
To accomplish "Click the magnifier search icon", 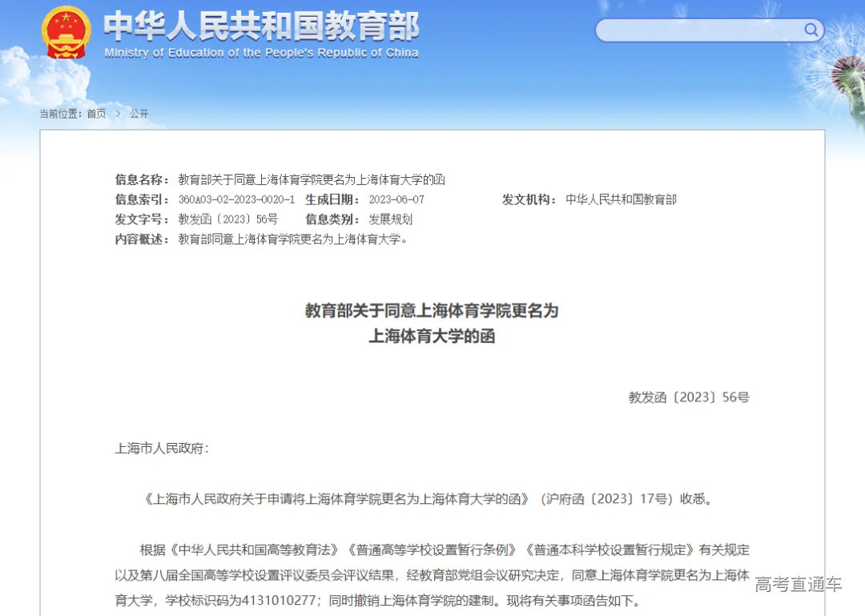I will tap(811, 30).
